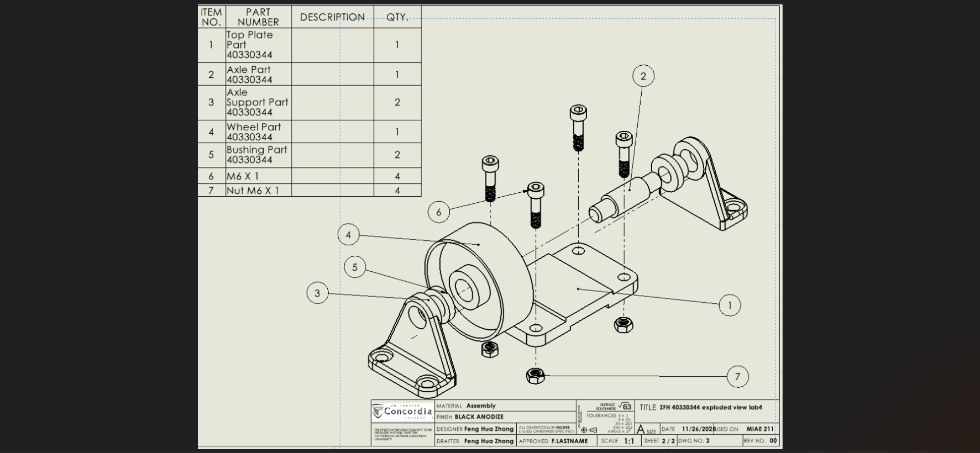Select balloon number 6 beside the screws
Image resolution: width=980 pixels, height=453 pixels.
point(439,212)
